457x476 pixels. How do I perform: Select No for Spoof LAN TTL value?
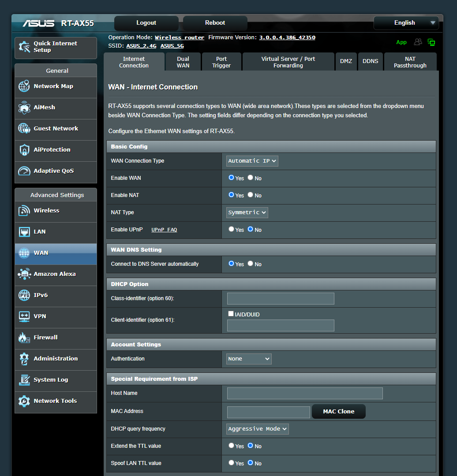click(251, 463)
